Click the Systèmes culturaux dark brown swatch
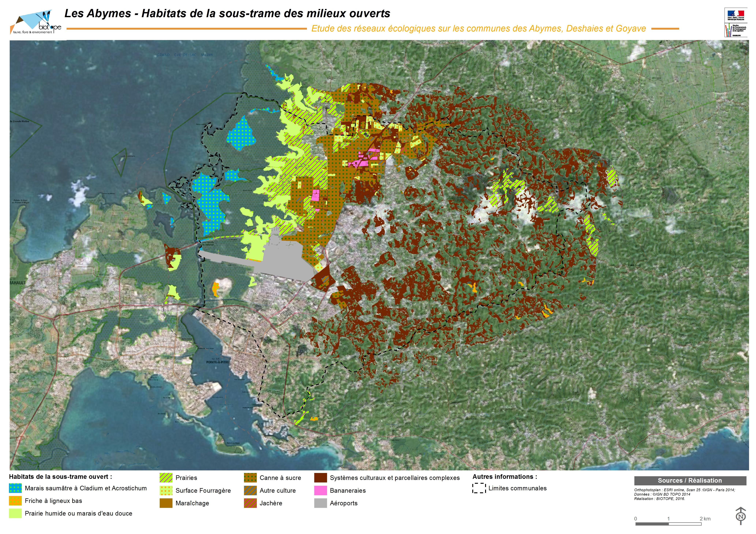The width and height of the screenshot is (756, 534). 320,478
